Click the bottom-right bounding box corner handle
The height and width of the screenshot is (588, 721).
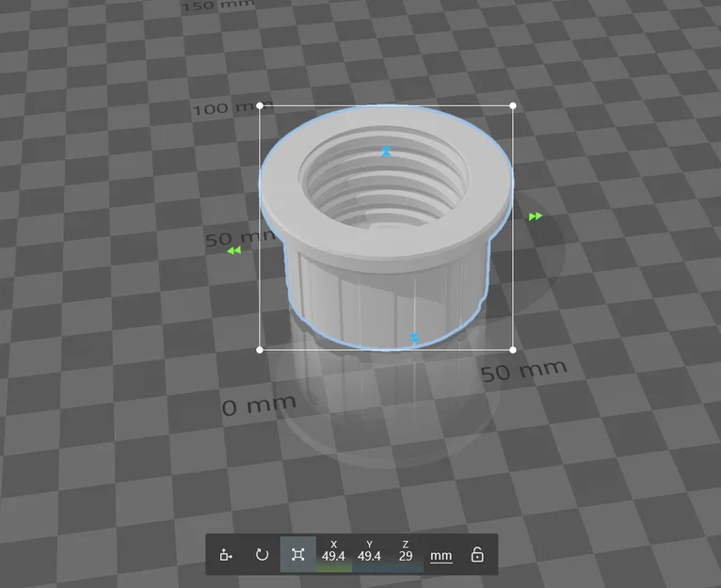coord(513,350)
